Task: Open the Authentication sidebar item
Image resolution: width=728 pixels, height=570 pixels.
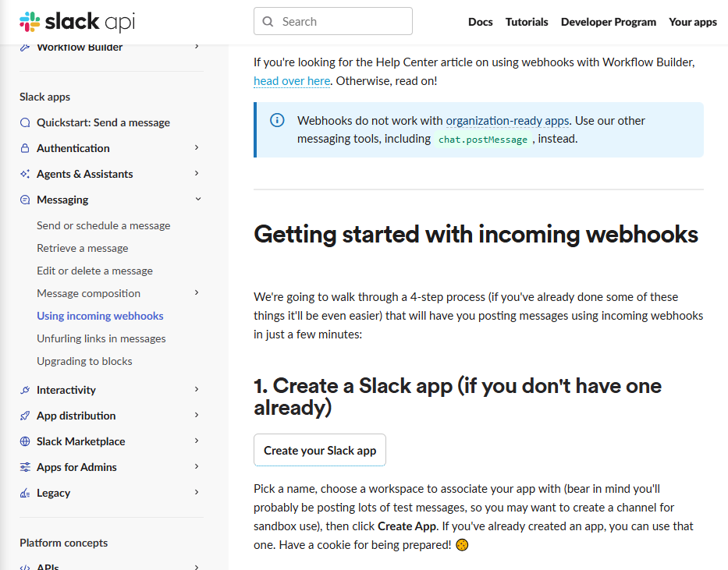Action: click(73, 148)
